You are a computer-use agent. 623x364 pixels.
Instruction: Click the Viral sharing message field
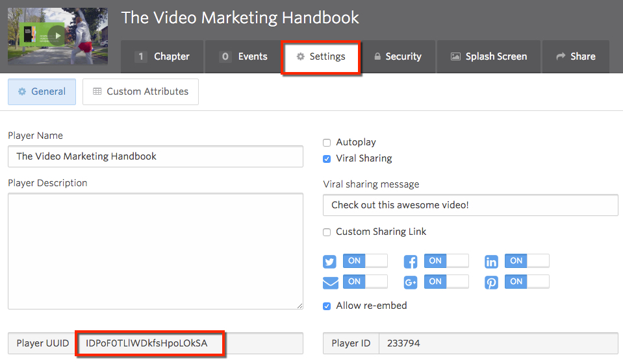470,205
